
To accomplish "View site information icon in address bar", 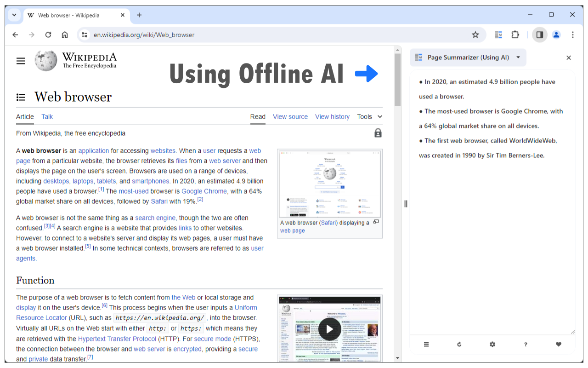I will (84, 34).
